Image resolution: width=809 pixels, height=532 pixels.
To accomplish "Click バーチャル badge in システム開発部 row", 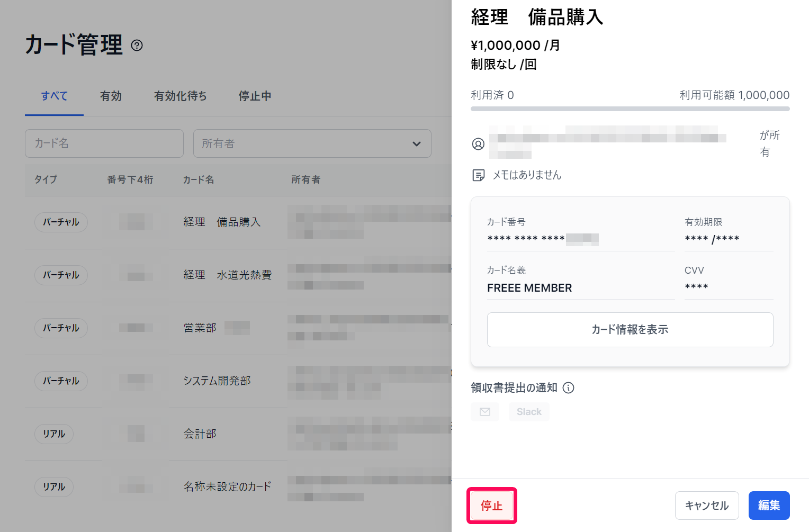I will [61, 381].
